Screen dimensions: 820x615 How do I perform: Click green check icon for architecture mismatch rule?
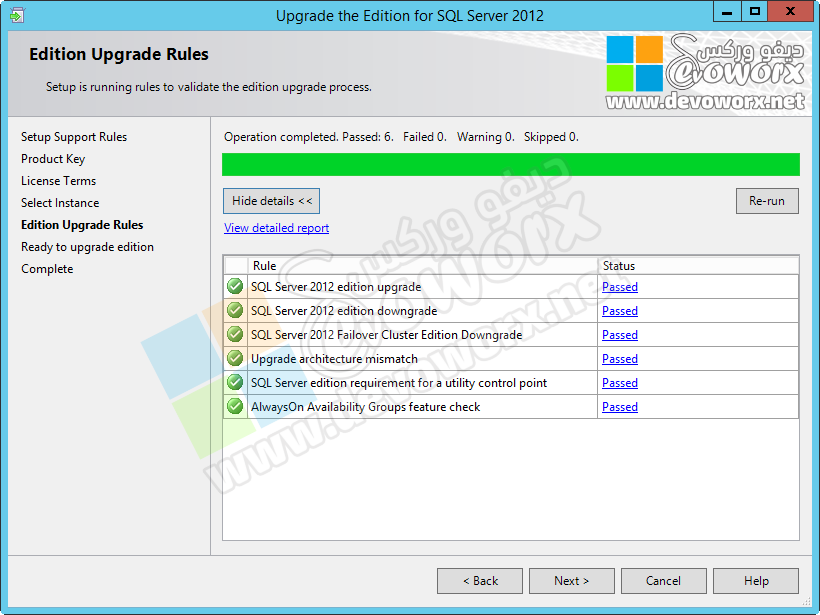pos(235,358)
